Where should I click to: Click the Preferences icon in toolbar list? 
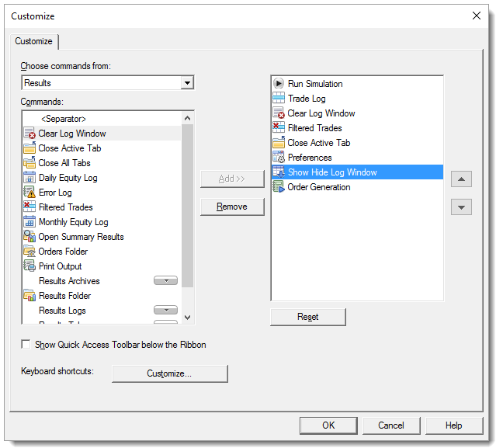279,158
